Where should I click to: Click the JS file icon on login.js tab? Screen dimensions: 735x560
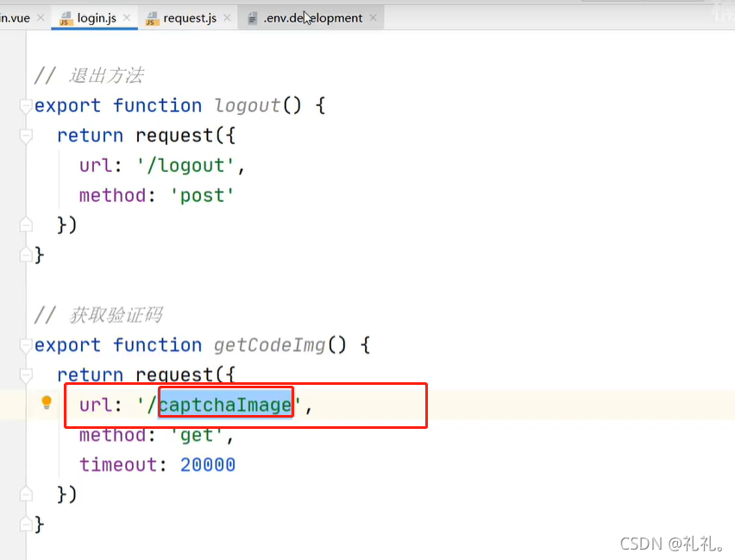(66, 19)
